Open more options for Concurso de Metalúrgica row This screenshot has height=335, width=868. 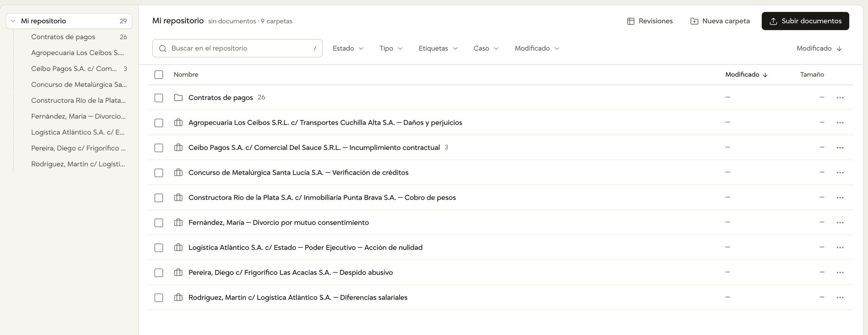(840, 173)
